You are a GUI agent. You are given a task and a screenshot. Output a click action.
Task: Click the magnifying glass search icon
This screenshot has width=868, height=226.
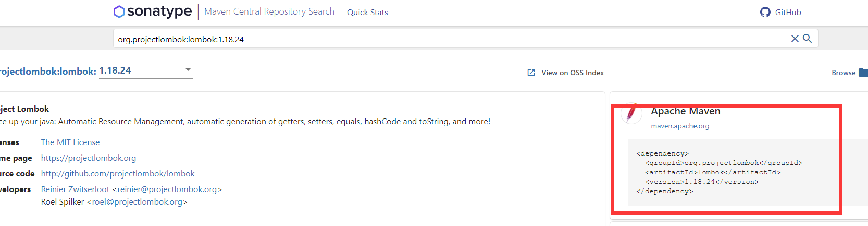tap(807, 39)
